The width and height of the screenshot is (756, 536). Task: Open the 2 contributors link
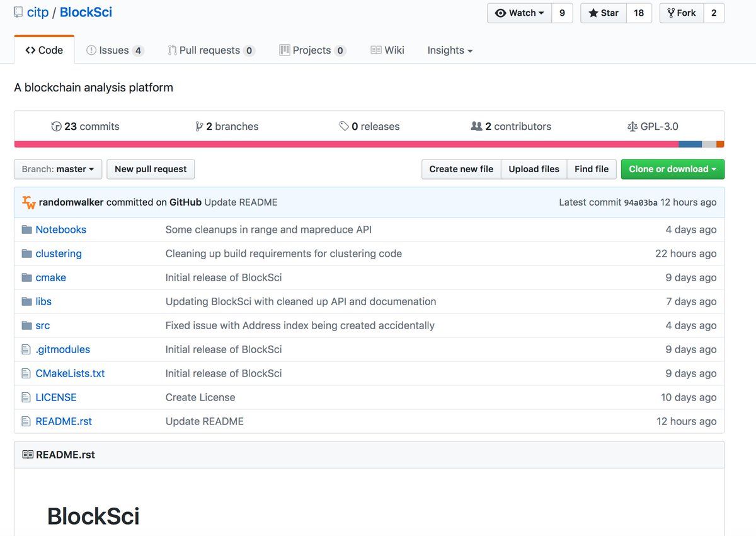click(x=511, y=126)
